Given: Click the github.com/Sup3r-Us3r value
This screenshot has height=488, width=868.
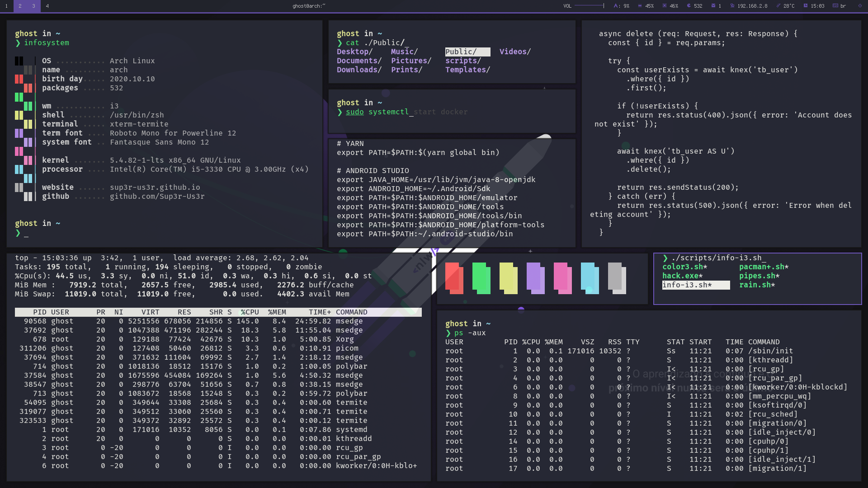Looking at the screenshot, I should click(x=157, y=197).
